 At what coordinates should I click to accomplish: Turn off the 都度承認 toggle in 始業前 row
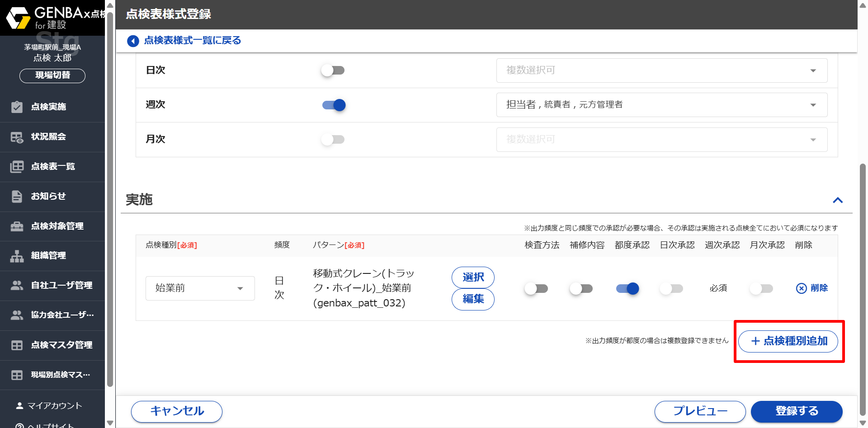click(627, 288)
